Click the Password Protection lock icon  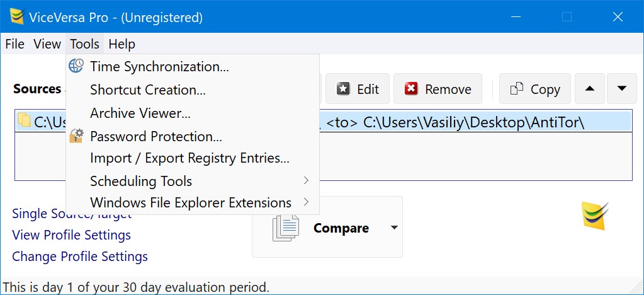(76, 136)
